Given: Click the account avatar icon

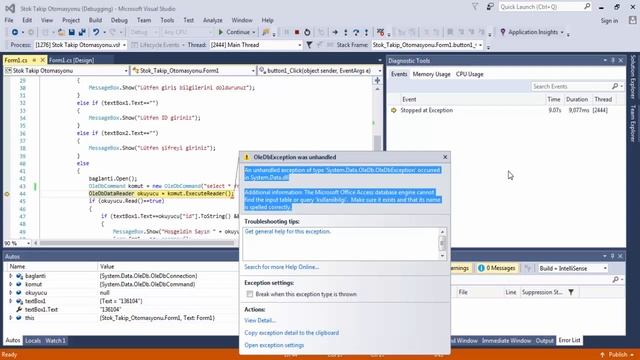Looking at the screenshot, I should (x=632, y=20).
